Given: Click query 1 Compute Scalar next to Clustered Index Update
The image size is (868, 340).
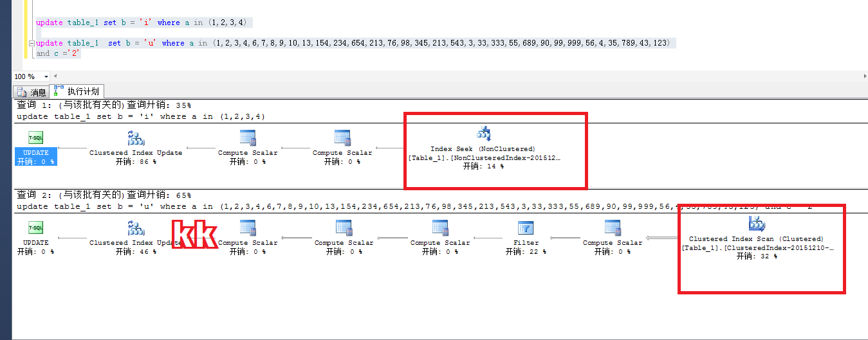Looking at the screenshot, I should [x=248, y=147].
